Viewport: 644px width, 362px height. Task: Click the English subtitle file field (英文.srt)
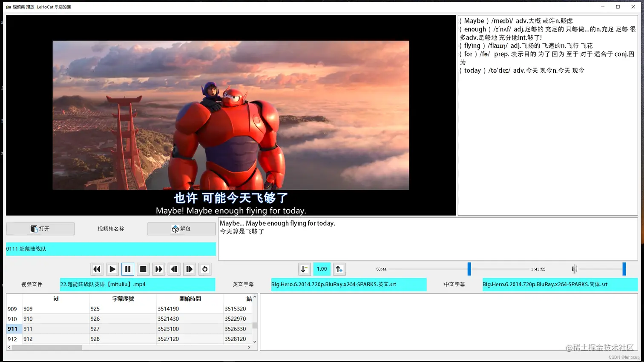click(349, 284)
